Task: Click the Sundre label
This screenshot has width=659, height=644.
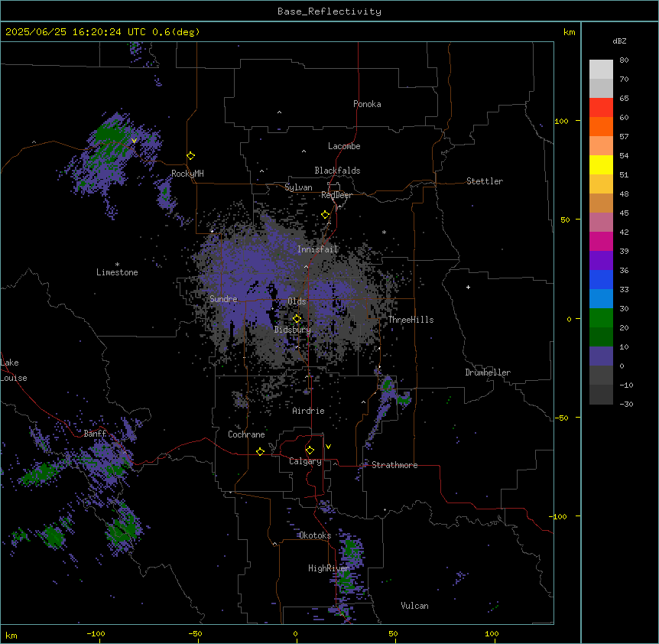Action: [x=223, y=299]
